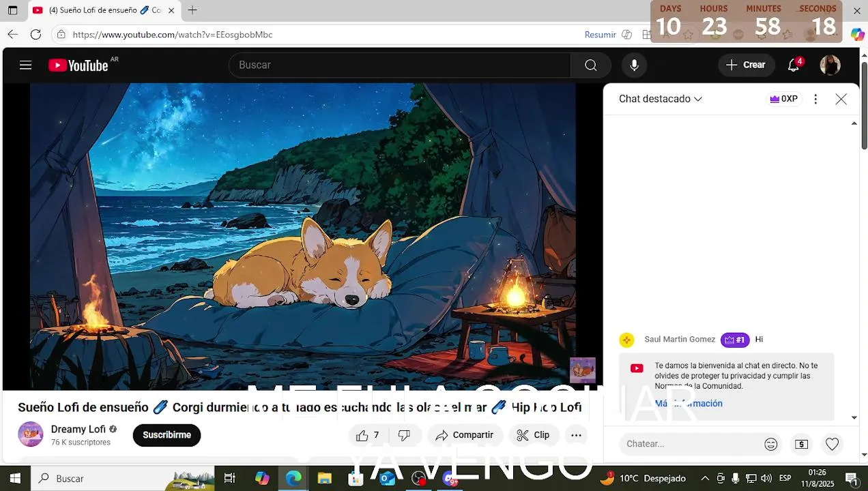868x491 pixels.
Task: Close the Sueño Lofi browser tab
Action: [171, 10]
